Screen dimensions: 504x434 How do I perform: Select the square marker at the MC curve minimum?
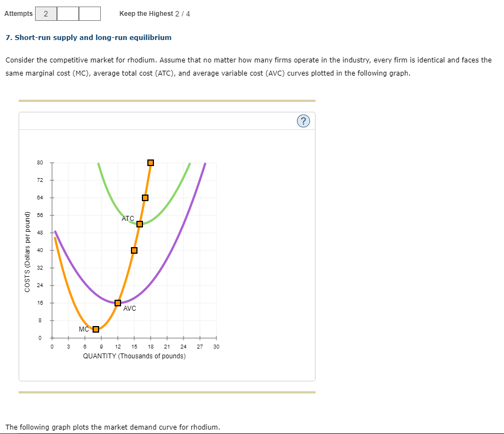[96, 329]
